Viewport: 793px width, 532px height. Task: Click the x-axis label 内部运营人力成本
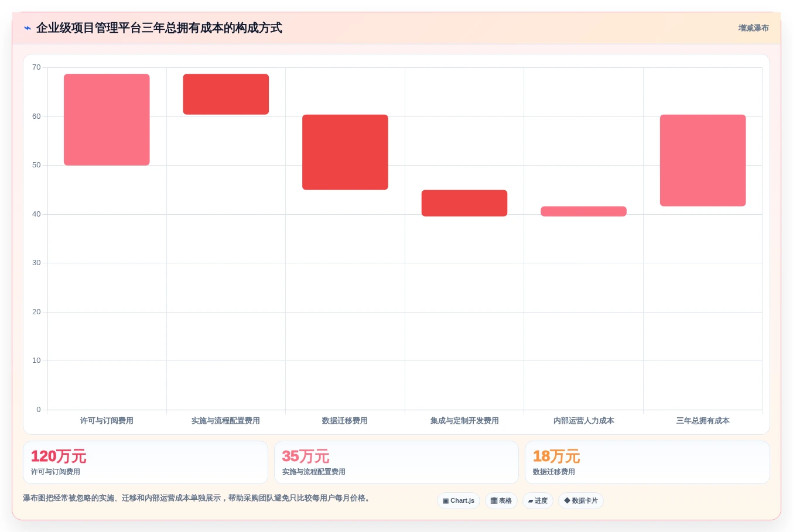(x=584, y=421)
